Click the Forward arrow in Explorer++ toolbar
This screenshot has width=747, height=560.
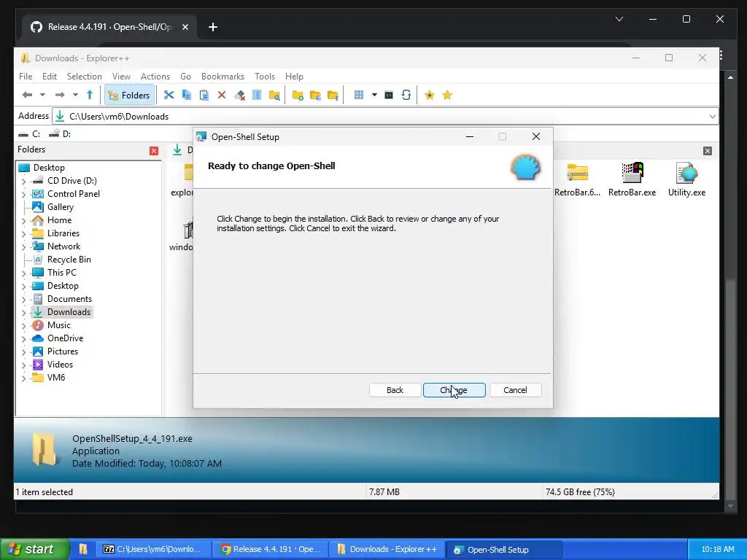pyautogui.click(x=60, y=95)
